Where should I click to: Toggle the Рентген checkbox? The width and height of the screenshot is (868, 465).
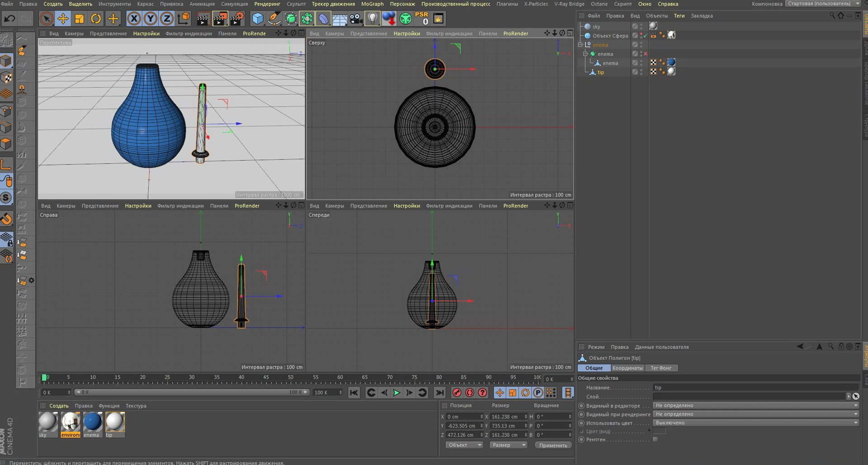tap(655, 439)
